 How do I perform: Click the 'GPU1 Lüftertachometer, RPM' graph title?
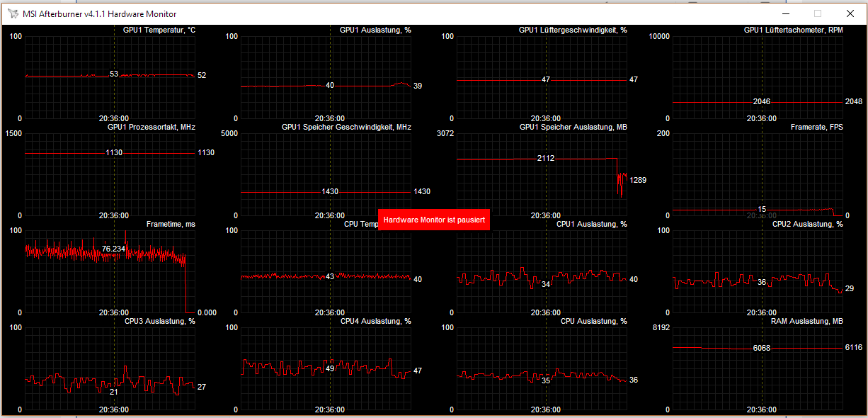(794, 30)
